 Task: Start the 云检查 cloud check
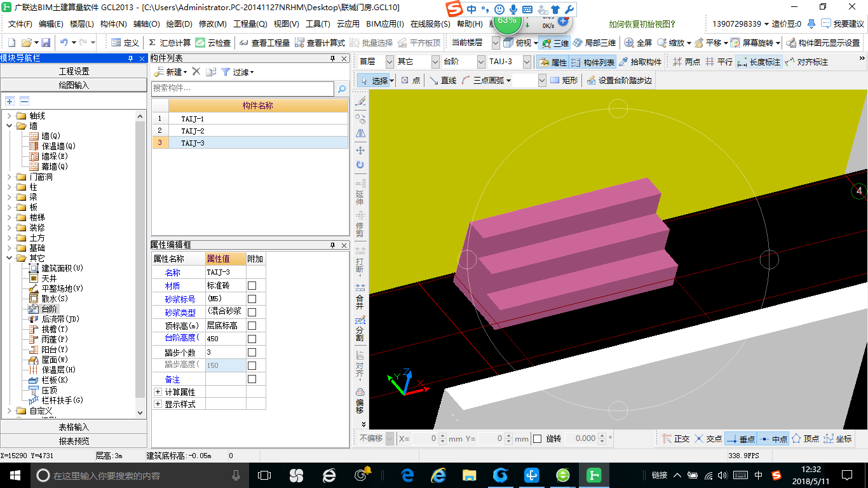(214, 43)
